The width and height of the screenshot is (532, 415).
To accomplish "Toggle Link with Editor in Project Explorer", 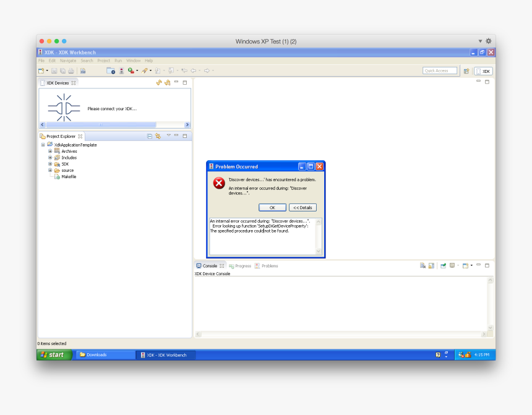I will coord(158,136).
